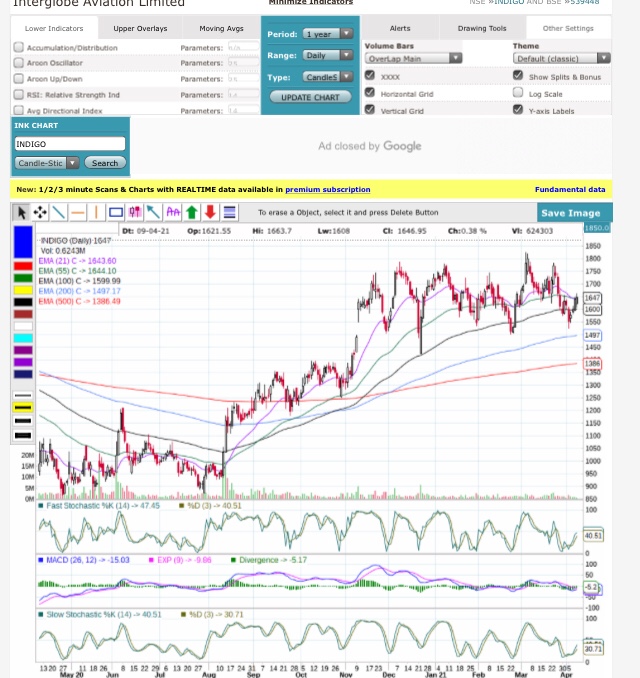This screenshot has width=640, height=678.
Task: Toggle the Log Scale checkbox
Action: [x=518, y=93]
